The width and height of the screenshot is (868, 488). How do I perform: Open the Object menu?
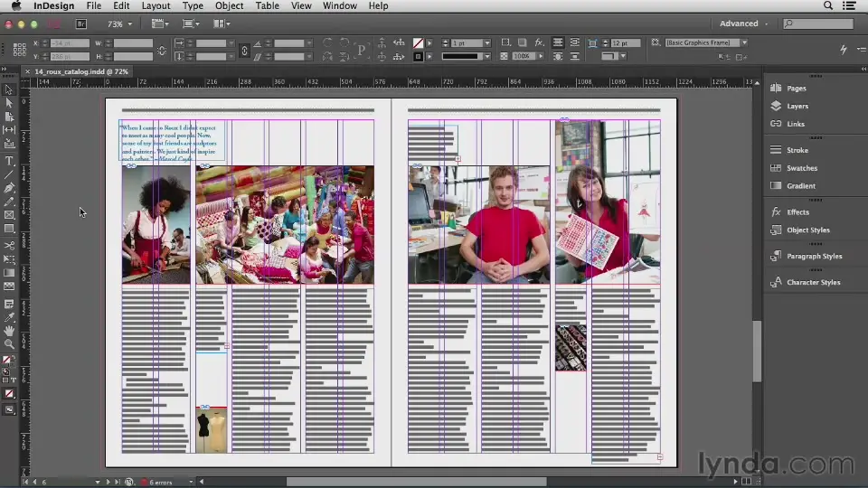(x=229, y=5)
